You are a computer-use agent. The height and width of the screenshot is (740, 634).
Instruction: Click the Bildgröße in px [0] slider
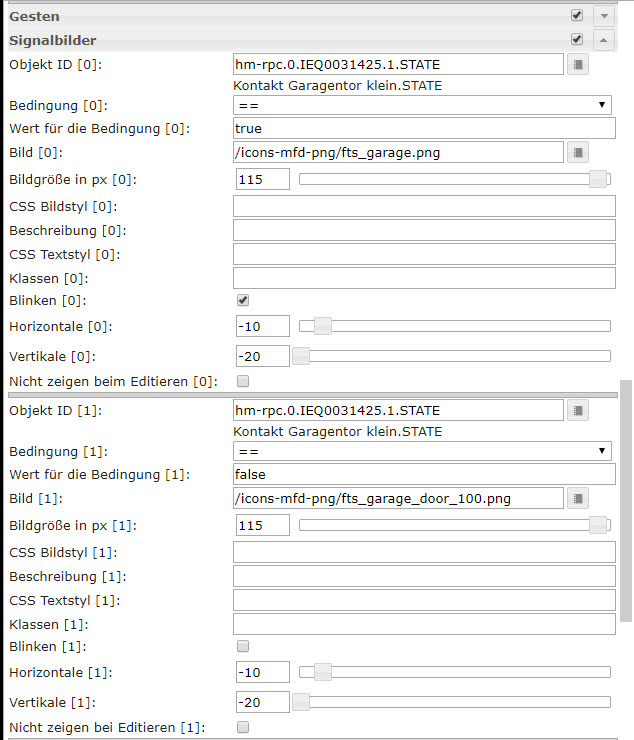[x=455, y=179]
